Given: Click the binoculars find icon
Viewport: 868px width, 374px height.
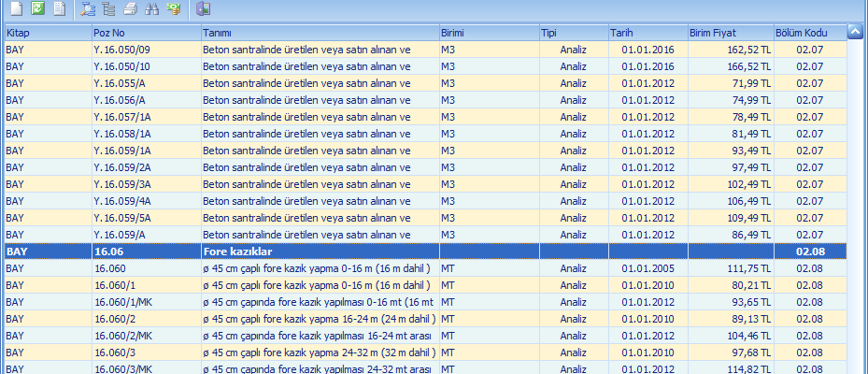Looking at the screenshot, I should click(151, 10).
